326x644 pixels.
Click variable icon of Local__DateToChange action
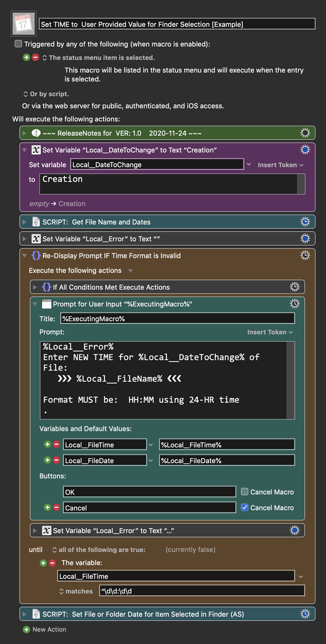(x=36, y=150)
